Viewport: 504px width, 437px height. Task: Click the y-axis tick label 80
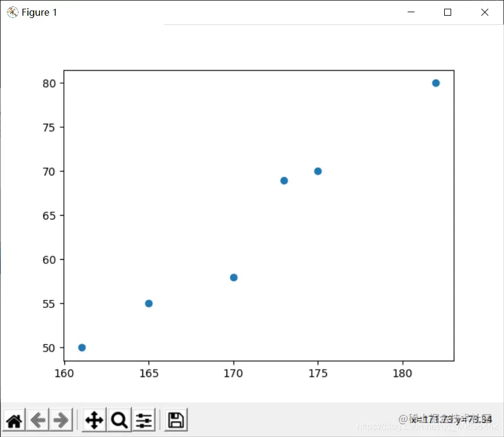pos(49,83)
